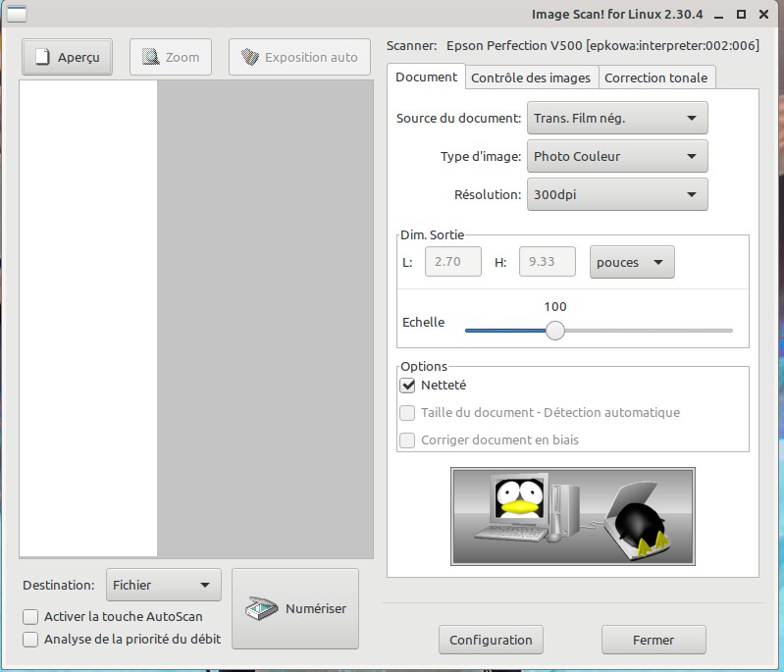Click the Aperçu preview page icon
Viewport: 784px width, 672px height.
(x=43, y=57)
